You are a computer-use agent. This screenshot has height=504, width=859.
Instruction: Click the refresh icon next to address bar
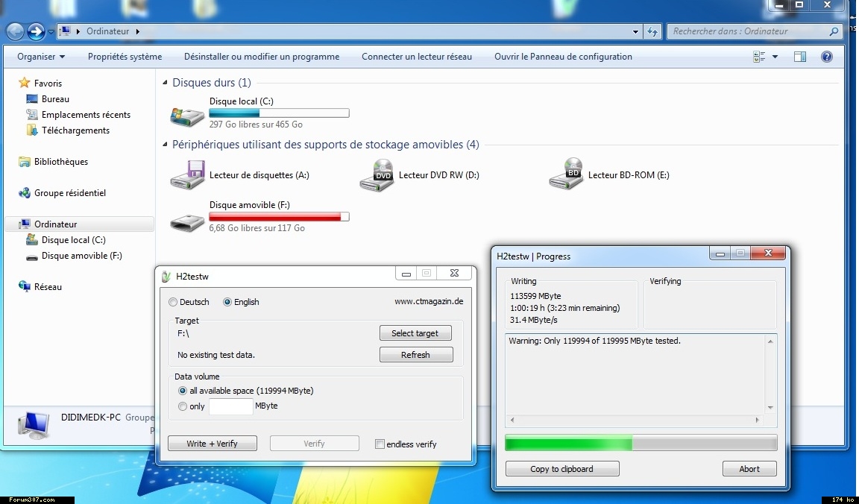652,31
